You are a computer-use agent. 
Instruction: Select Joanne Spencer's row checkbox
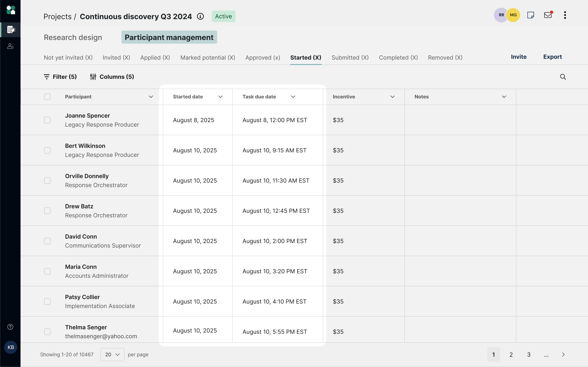coord(47,120)
